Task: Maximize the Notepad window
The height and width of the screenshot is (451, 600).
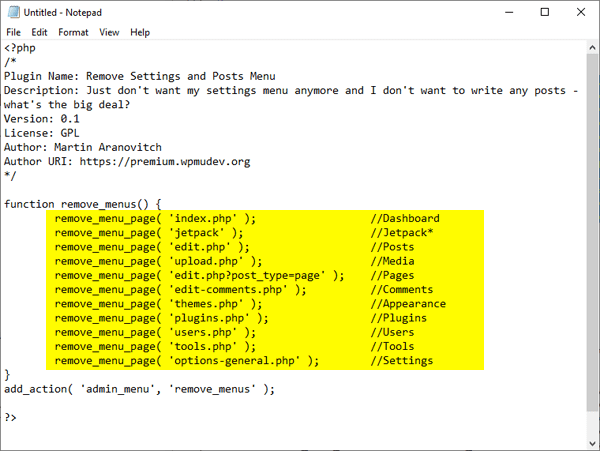Action: pos(545,12)
